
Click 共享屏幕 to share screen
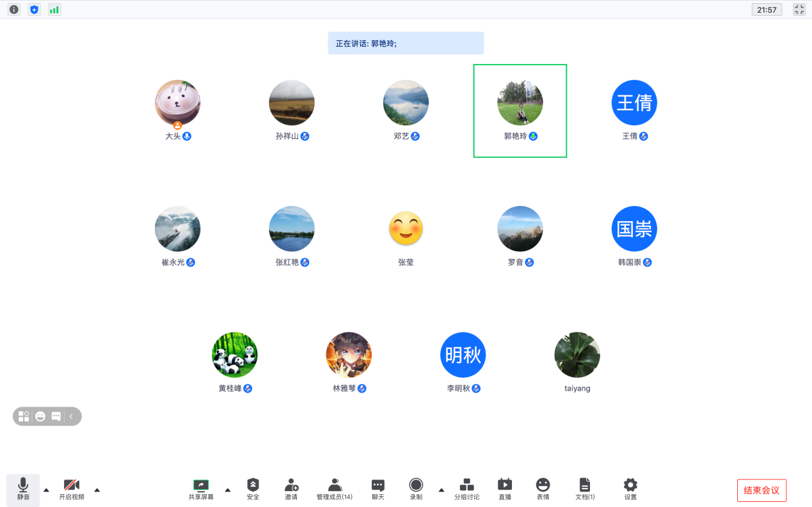(201, 489)
